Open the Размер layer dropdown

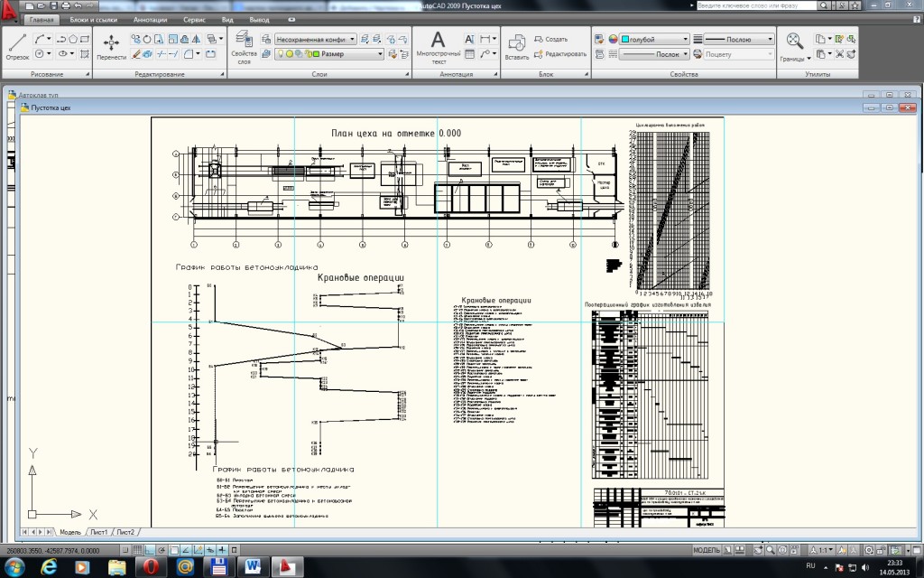point(329,53)
